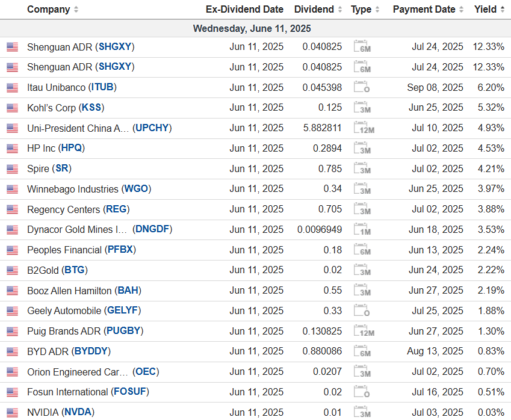Click the Wednesday, June 11, 2025 date header
This screenshot has height=420, width=511.
[x=252, y=28]
